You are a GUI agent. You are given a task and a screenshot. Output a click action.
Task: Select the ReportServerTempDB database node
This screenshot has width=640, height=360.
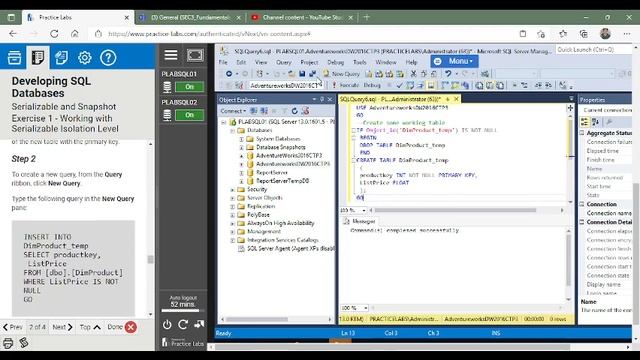pos(282,181)
